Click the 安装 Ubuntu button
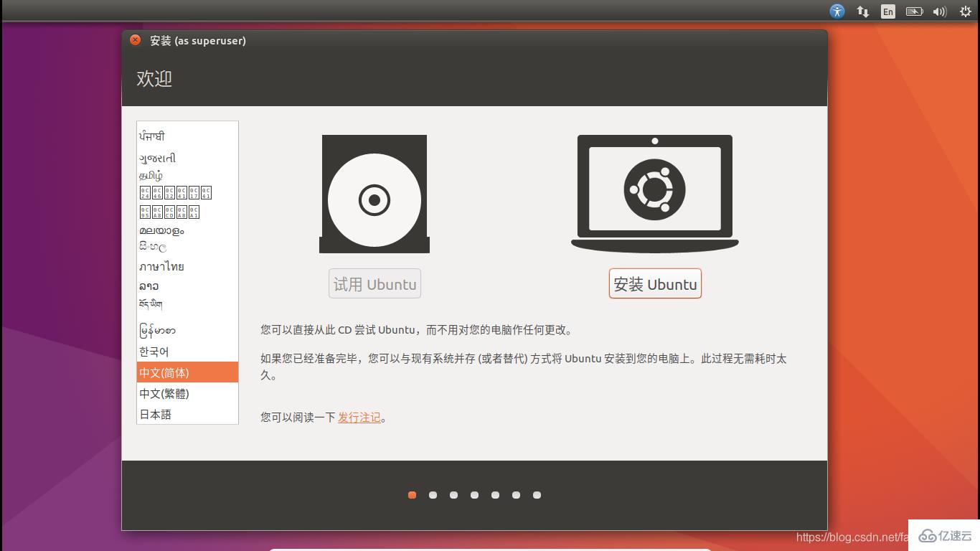This screenshot has height=551, width=980. 655,284
